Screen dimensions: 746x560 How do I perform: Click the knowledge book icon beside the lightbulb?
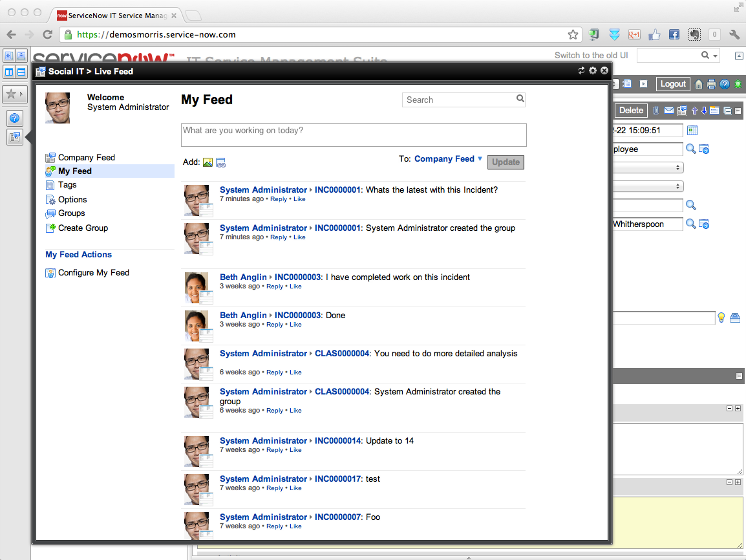pos(735,318)
